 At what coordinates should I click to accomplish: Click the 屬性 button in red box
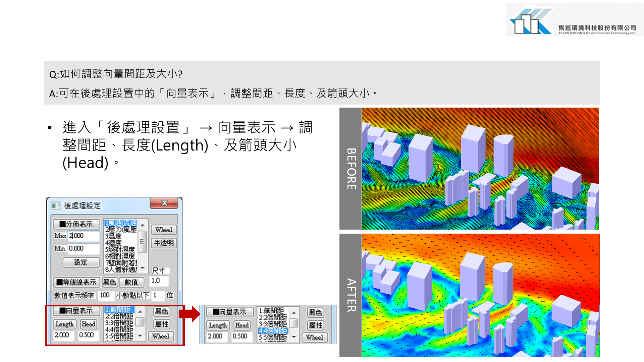162,324
